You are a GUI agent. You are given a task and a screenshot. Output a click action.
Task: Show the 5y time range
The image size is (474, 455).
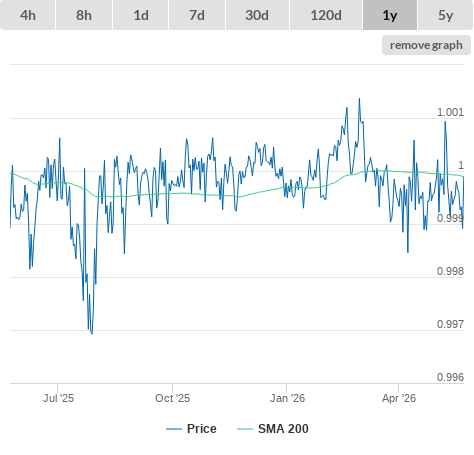(446, 15)
